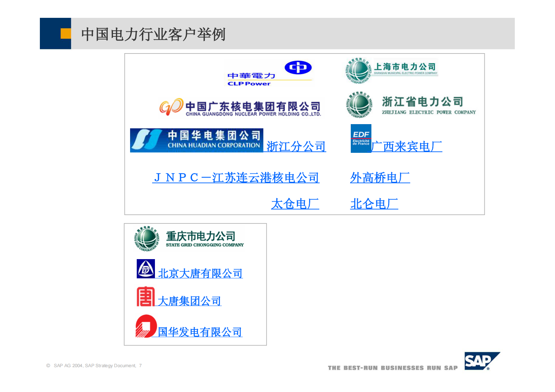This screenshot has width=555, height=392.
Task: Click the CLP Power caption text
Action: pos(249,84)
